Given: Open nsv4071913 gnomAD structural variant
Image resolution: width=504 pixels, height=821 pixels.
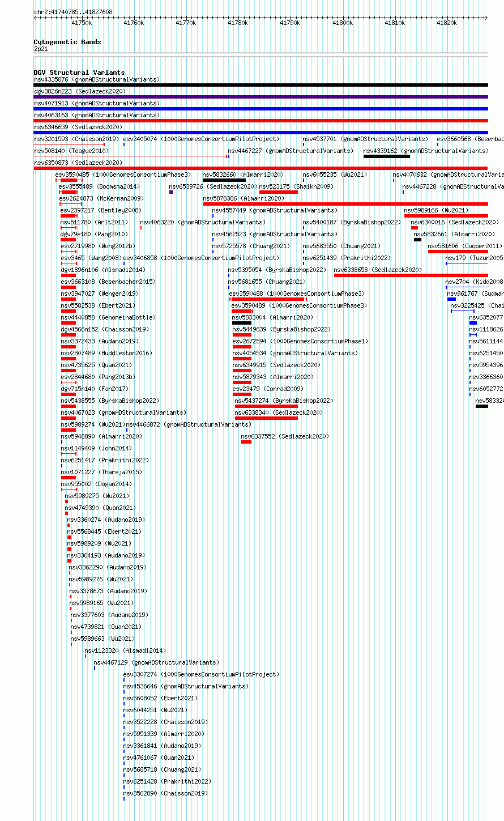Looking at the screenshot, I should click(x=97, y=103).
